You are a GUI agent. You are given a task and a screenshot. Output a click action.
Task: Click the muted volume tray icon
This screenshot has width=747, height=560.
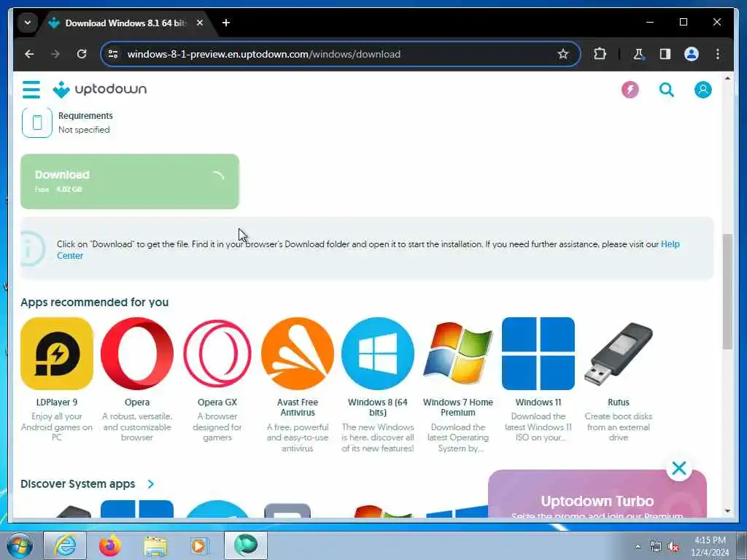pos(673,547)
